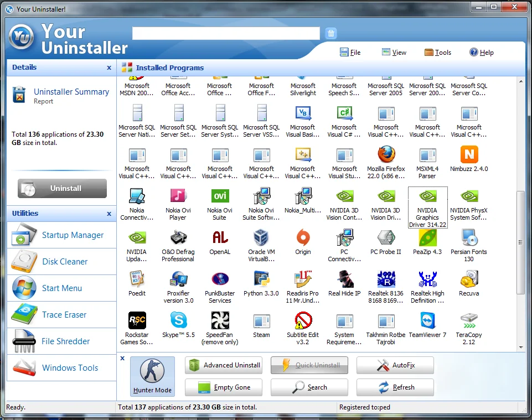Click the AutoFix button
Screen dimensions: 532x420
395,365
